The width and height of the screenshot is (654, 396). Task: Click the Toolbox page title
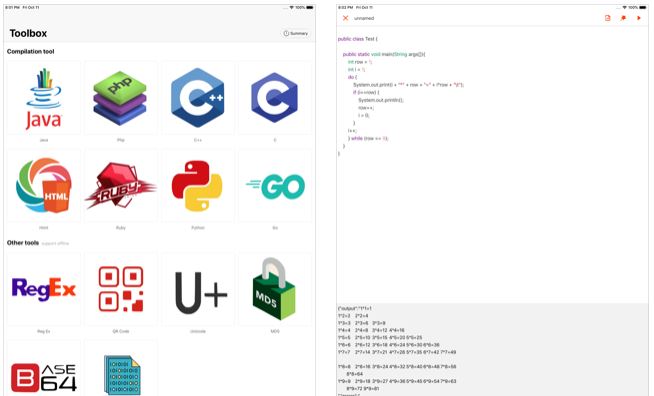pyautogui.click(x=28, y=33)
